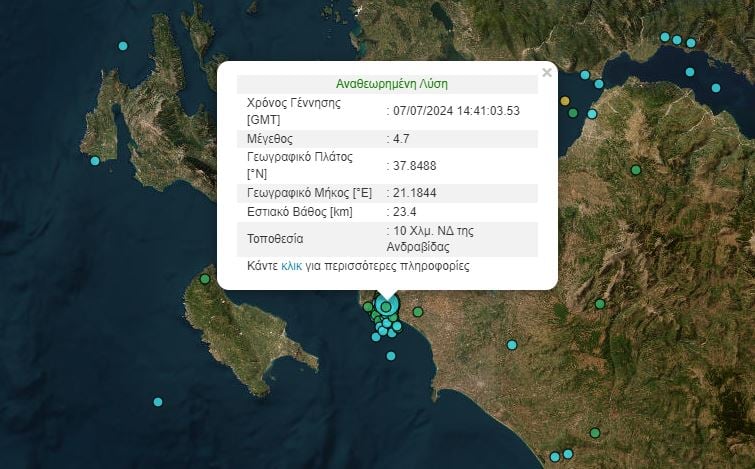Select the green marker in the northern Peloponnese highlands
The height and width of the screenshot is (469, 755).
tap(636, 170)
